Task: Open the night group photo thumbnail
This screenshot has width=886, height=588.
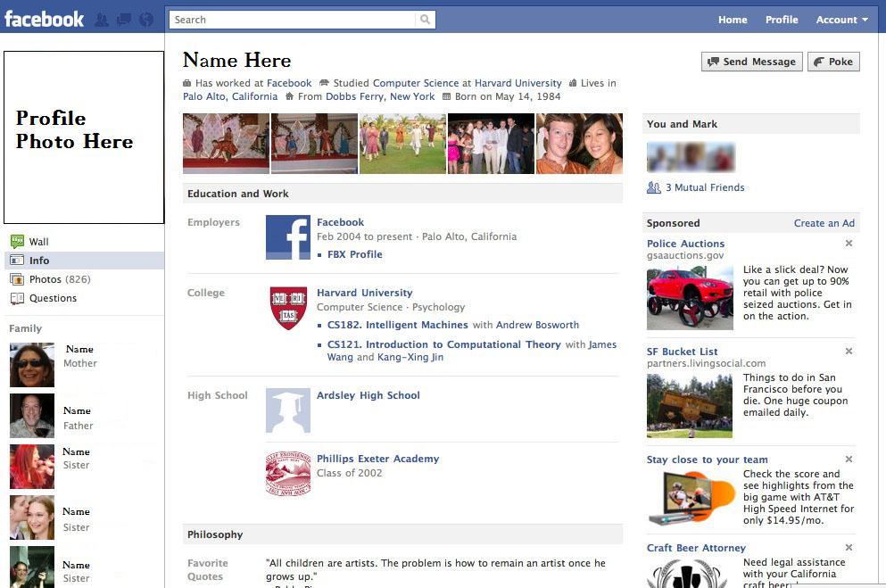Action: (x=491, y=144)
